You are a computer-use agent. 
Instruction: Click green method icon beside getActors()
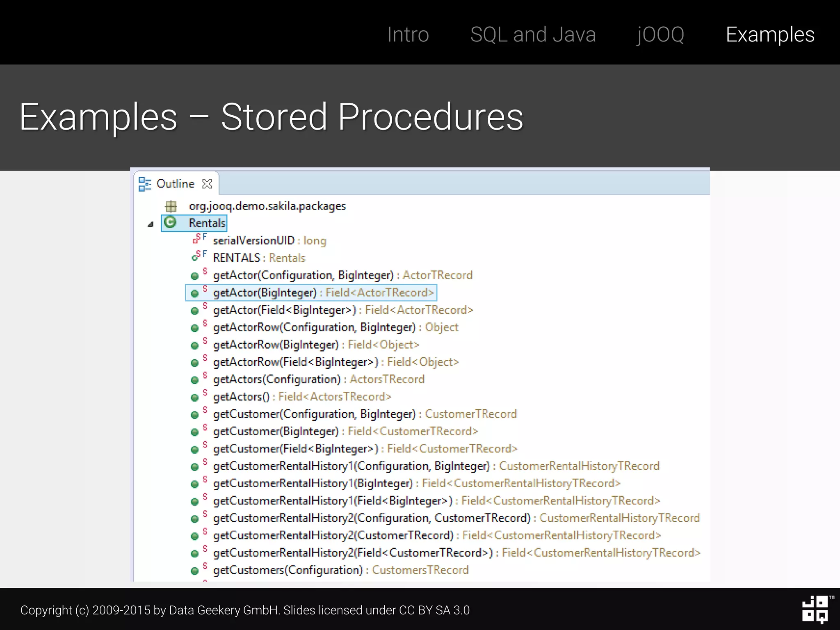pyautogui.click(x=195, y=397)
